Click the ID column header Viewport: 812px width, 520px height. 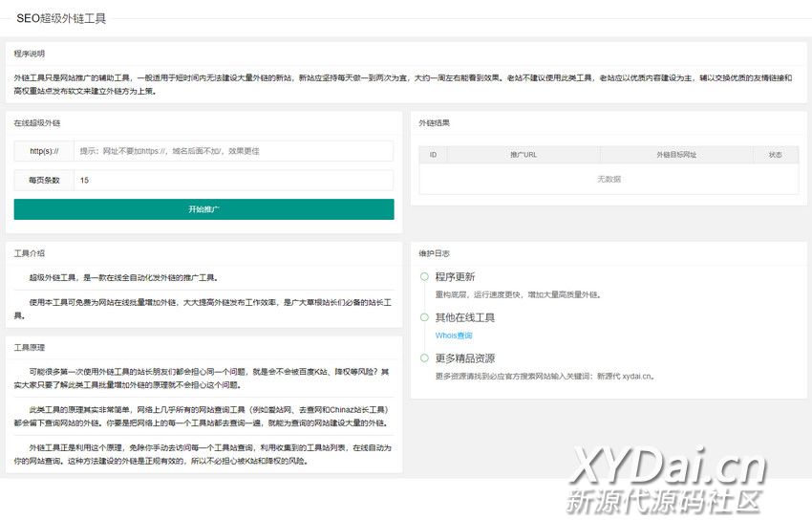(x=433, y=154)
